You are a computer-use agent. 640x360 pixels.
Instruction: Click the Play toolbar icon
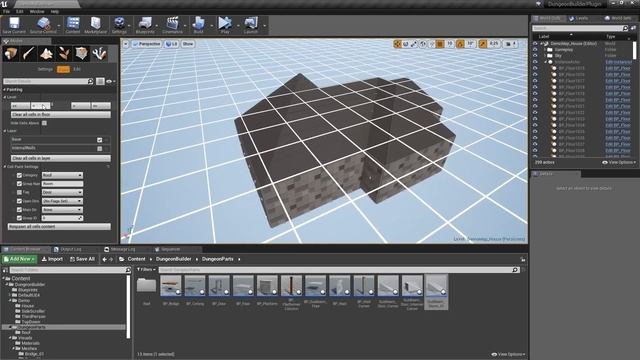click(x=224, y=24)
